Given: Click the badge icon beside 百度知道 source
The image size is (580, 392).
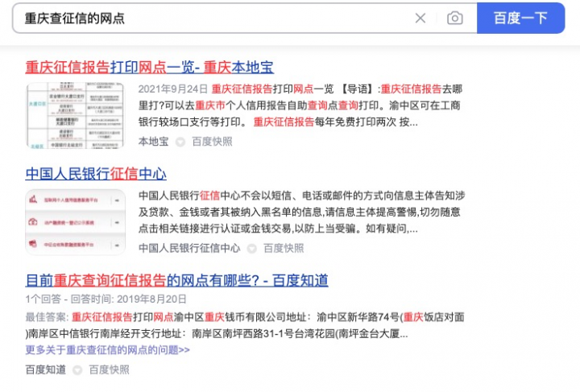Looking at the screenshot, I should point(77,370).
